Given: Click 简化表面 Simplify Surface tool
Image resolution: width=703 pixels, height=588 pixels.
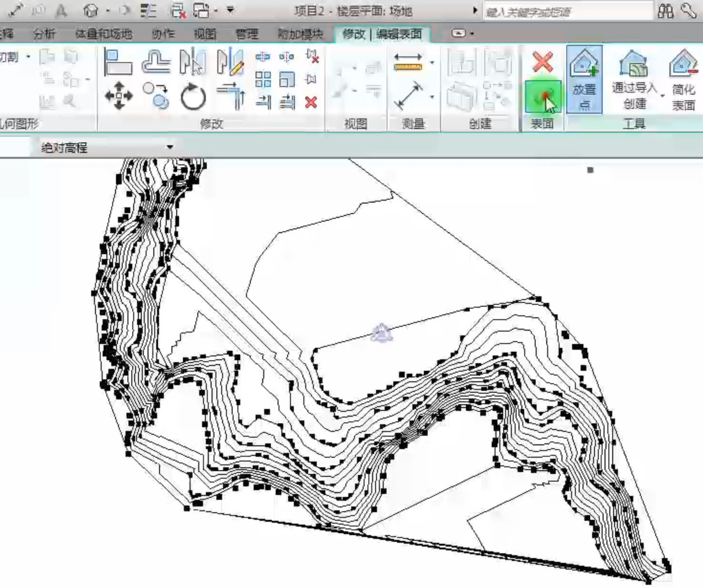Looking at the screenshot, I should coord(683,80).
